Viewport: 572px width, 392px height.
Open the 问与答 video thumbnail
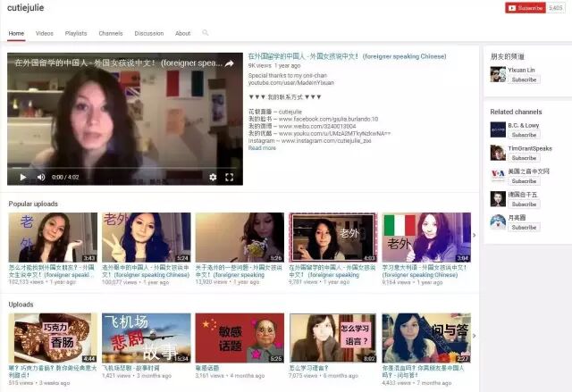pyautogui.click(x=426, y=338)
